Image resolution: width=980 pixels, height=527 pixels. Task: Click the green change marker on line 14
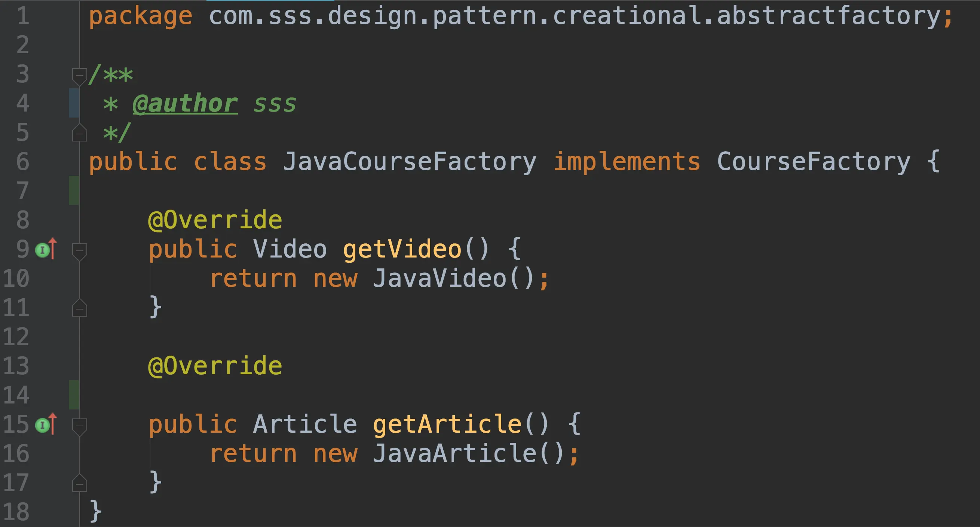pyautogui.click(x=74, y=395)
